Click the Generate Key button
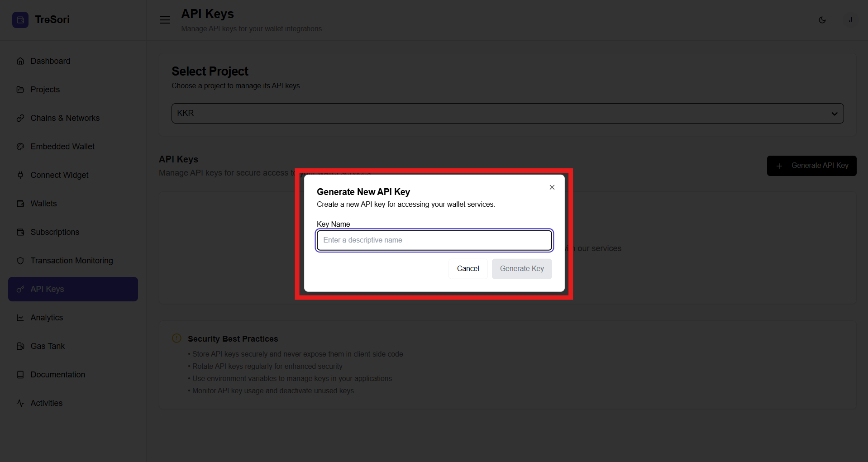The image size is (868, 462). 522,269
